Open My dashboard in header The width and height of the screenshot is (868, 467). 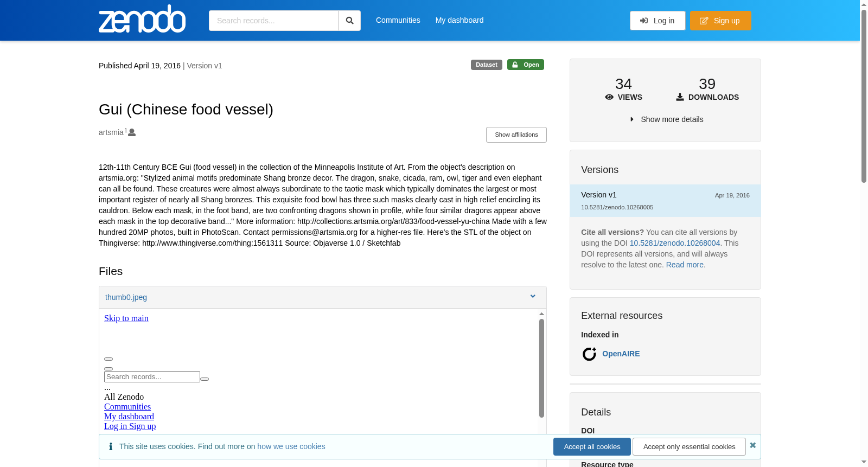[459, 20]
